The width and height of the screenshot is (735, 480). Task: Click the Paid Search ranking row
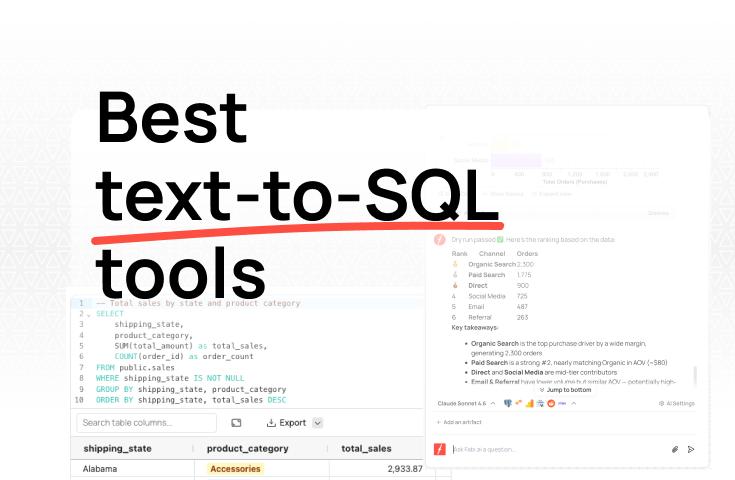tap(491, 275)
